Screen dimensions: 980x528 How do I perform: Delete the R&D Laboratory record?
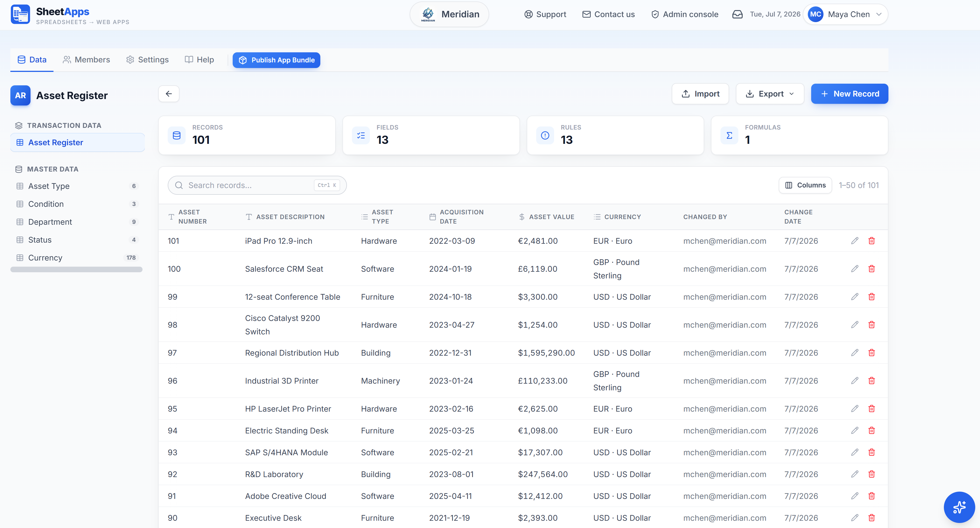pyautogui.click(x=872, y=474)
